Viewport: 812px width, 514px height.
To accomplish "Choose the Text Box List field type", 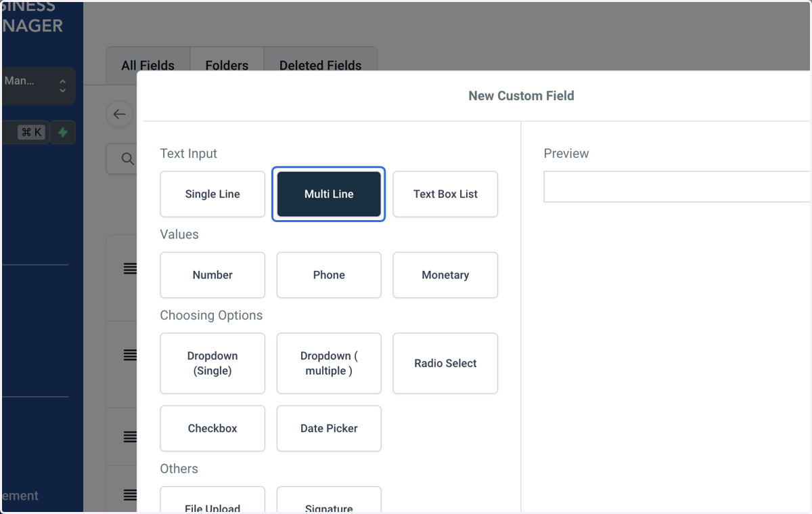I will [x=445, y=194].
